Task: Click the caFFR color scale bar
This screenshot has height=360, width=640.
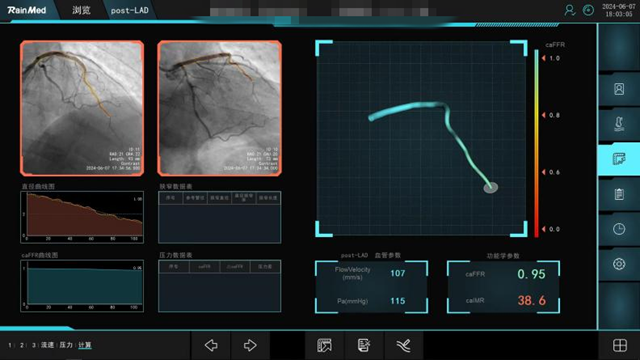Action: 536,143
